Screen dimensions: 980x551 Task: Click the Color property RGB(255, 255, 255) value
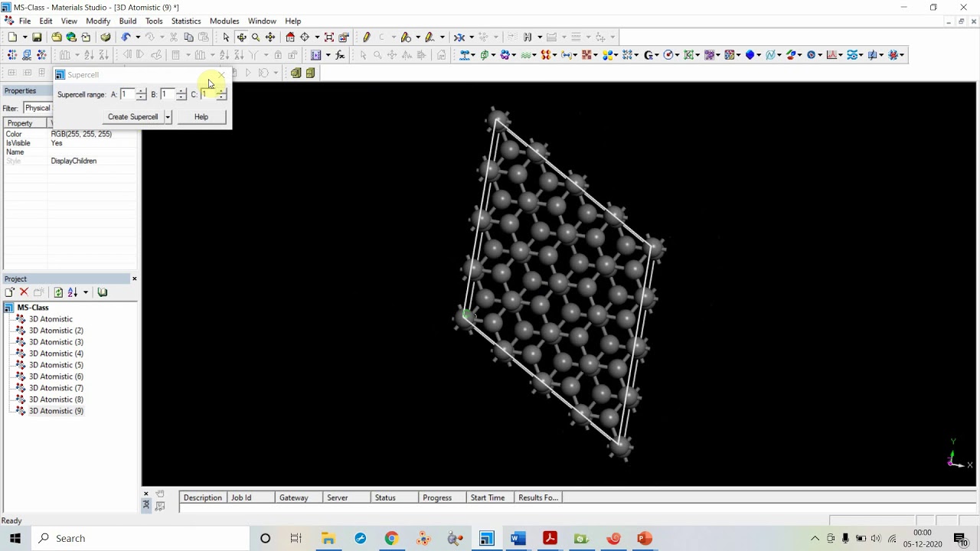[81, 134]
